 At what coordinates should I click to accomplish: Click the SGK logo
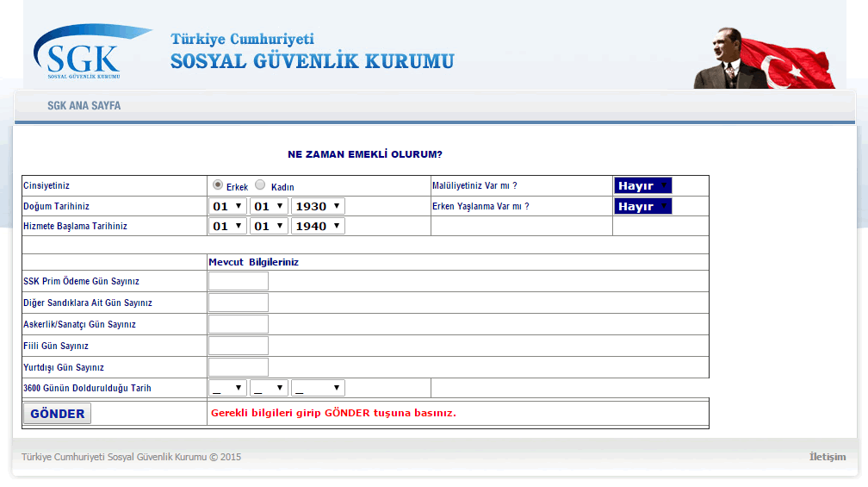[x=92, y=52]
